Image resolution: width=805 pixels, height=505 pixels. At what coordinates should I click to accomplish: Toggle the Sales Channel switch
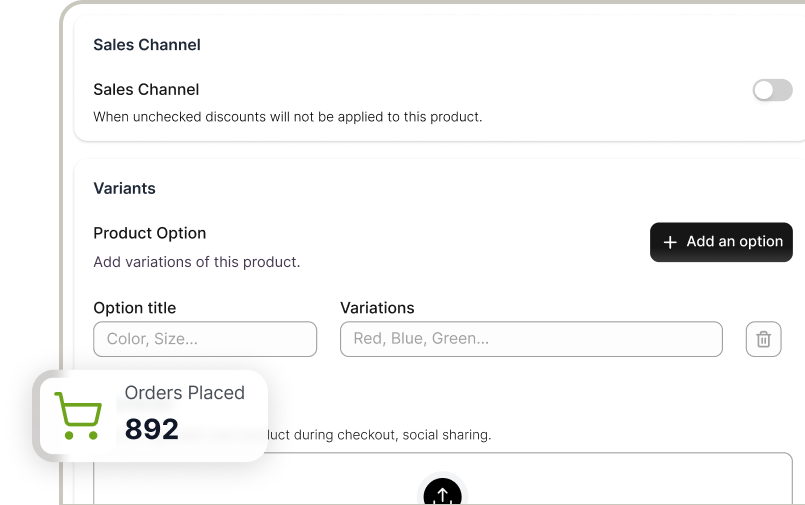click(772, 91)
